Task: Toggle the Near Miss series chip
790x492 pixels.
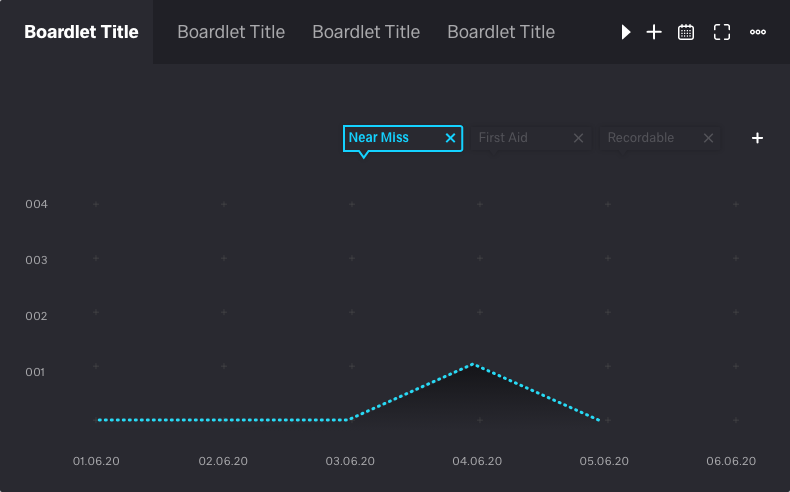Action: 392,138
